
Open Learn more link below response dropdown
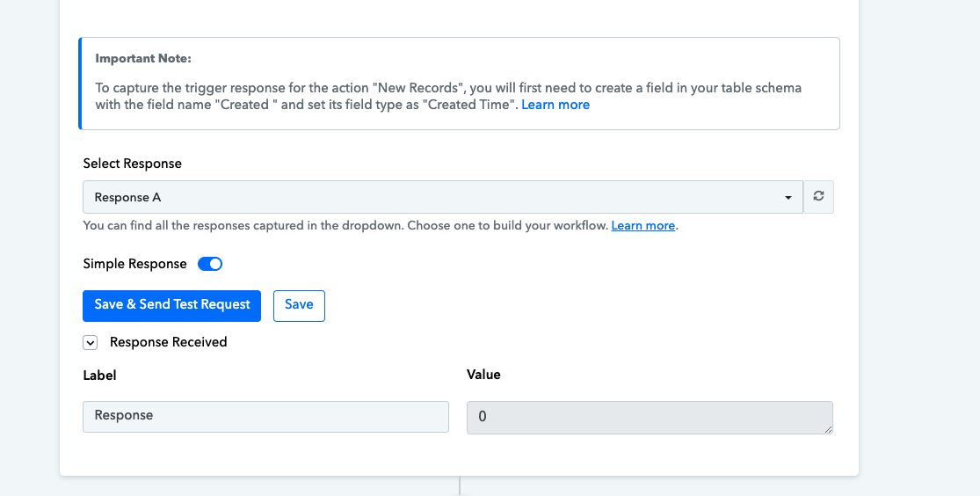pos(642,226)
